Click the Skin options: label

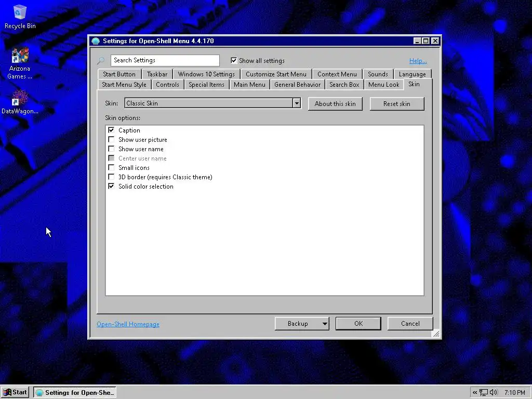pyautogui.click(x=123, y=118)
